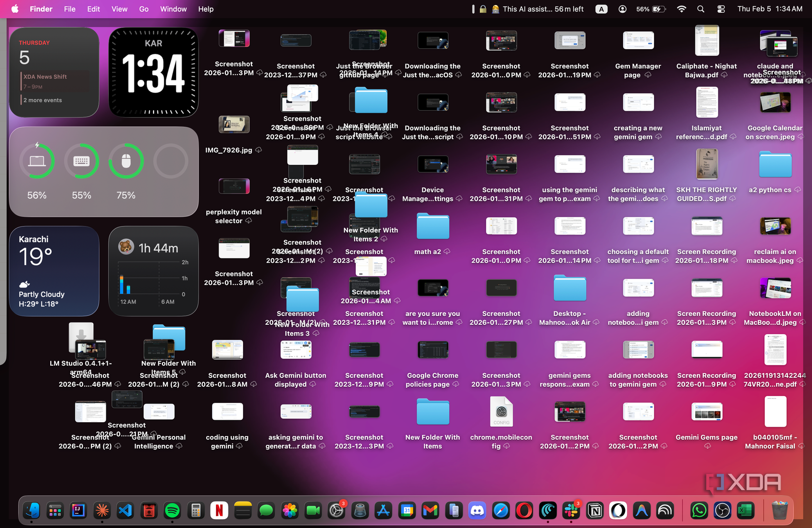Open the View menu
812x528 pixels.
pos(119,9)
